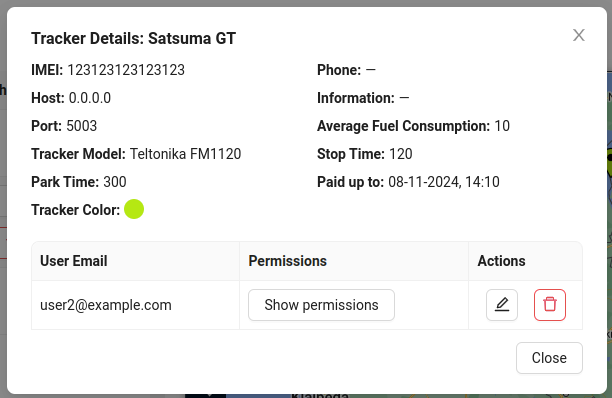Click the Close button at the bottom
Viewport: 612px width, 398px height.
[x=549, y=358]
